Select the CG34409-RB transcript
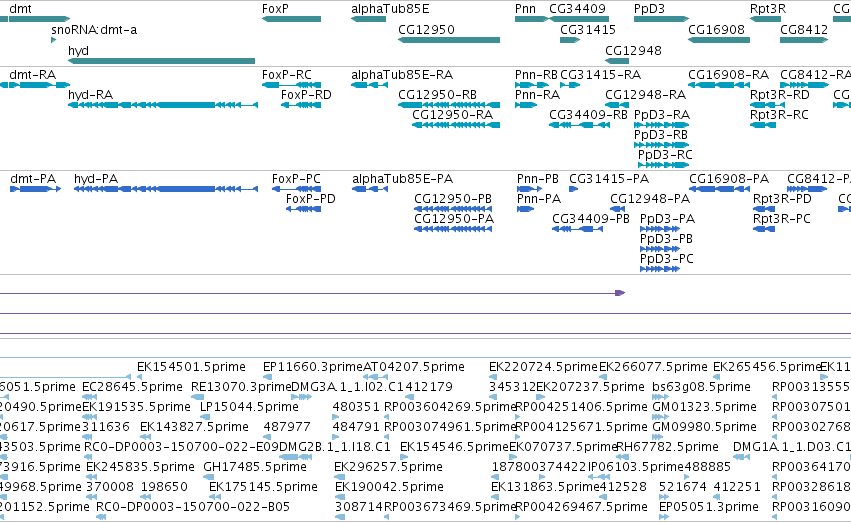This screenshot has width=851, height=522. click(580, 125)
